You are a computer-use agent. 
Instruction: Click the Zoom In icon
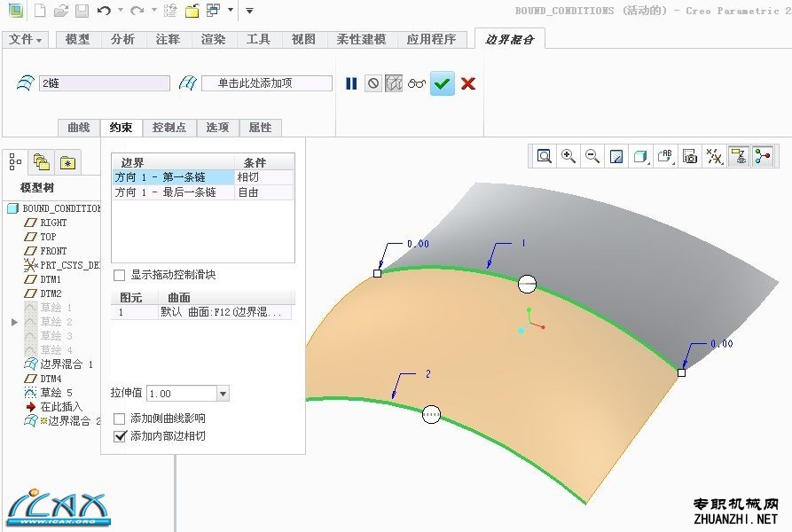[x=569, y=156]
